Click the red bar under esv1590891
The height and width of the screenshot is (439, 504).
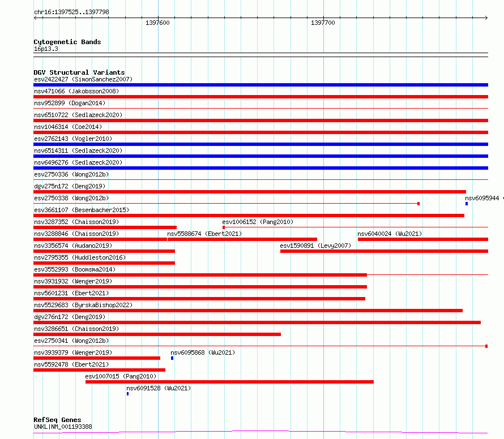pos(384,251)
